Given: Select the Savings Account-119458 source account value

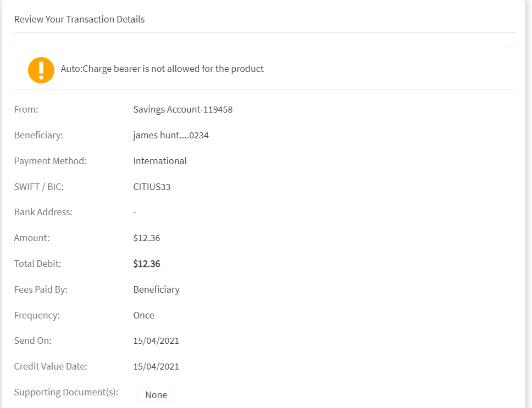Looking at the screenshot, I should tap(182, 109).
